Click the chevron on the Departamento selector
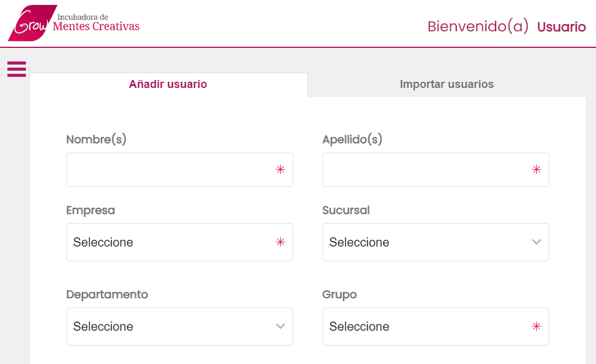The width and height of the screenshot is (596, 364). click(281, 326)
